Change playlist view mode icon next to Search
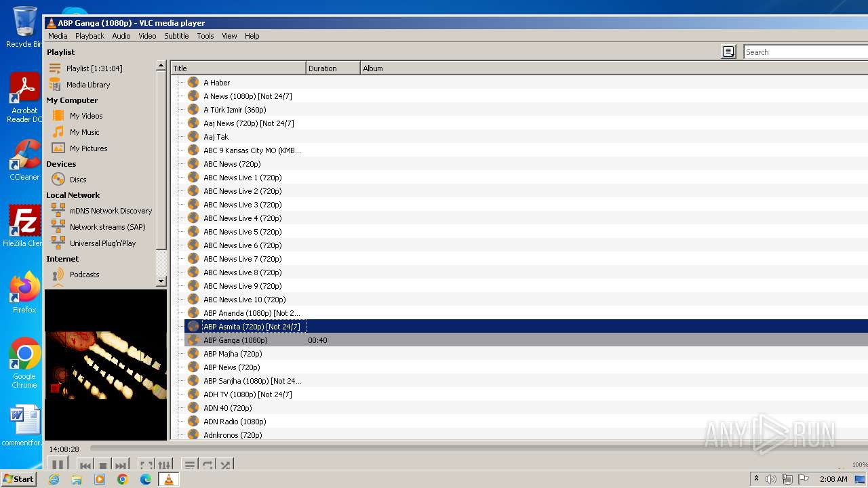Image resolution: width=868 pixels, height=488 pixels. [728, 52]
